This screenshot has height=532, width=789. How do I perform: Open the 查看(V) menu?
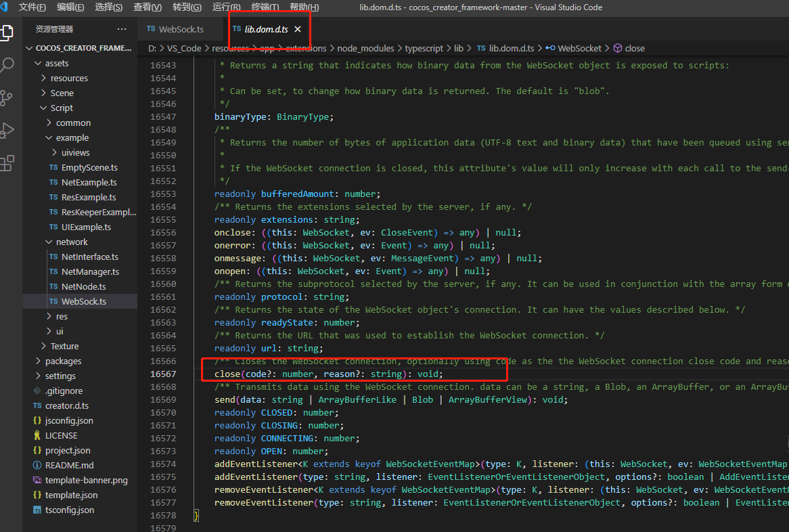[148, 7]
